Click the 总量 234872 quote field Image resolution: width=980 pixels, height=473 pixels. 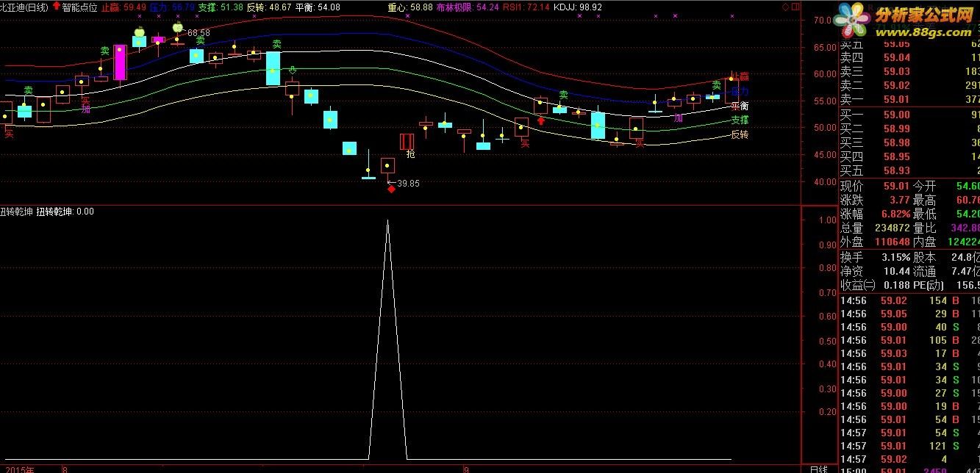pos(875,228)
